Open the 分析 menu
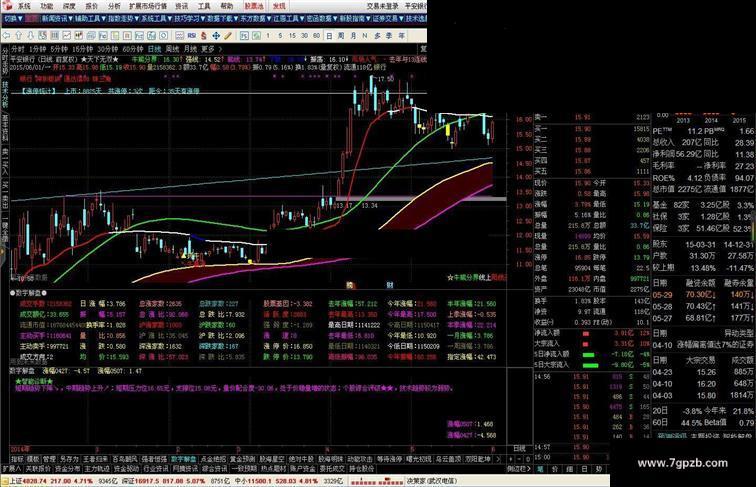The image size is (756, 487). click(x=114, y=6)
